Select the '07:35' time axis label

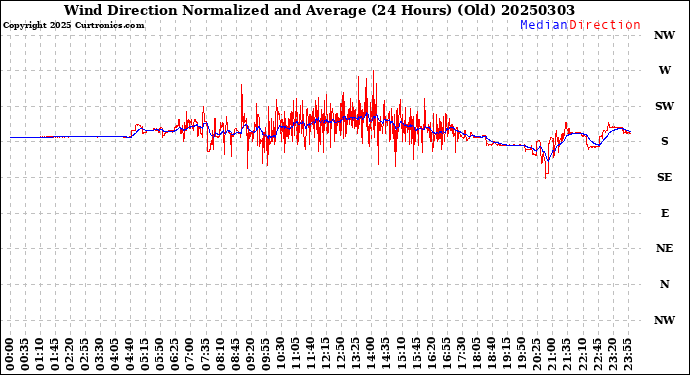[x=205, y=354]
